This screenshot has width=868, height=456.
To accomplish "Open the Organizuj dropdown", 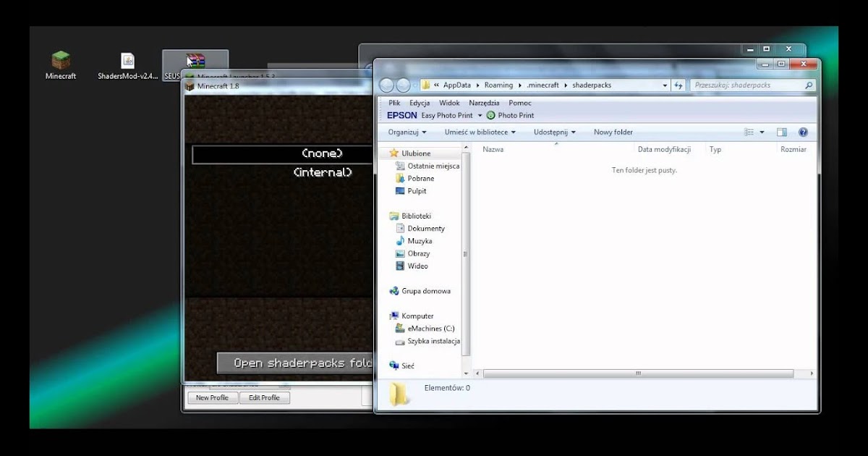I will [407, 132].
